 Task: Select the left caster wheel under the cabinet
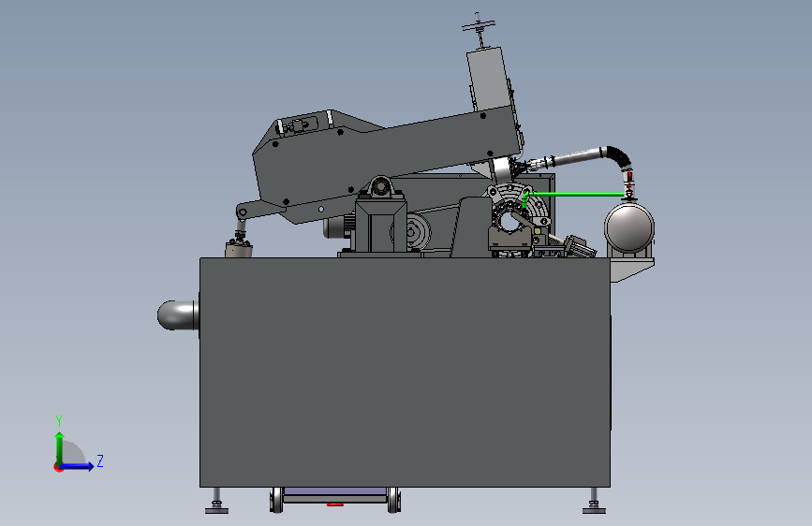276,500
